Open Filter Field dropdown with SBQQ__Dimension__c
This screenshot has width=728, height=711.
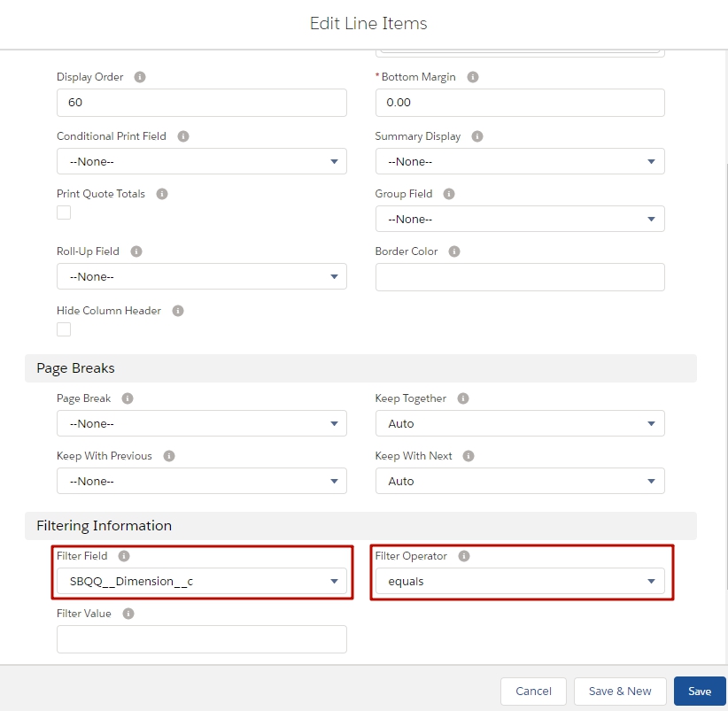tap(202, 581)
